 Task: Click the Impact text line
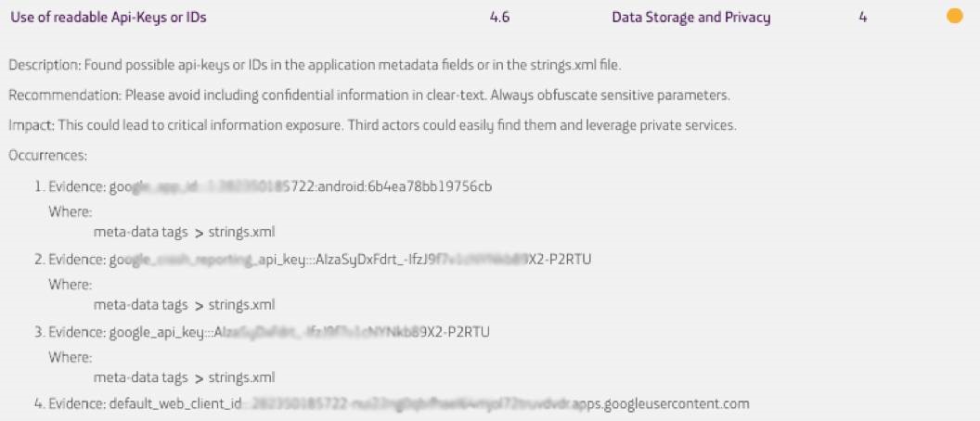[x=372, y=125]
